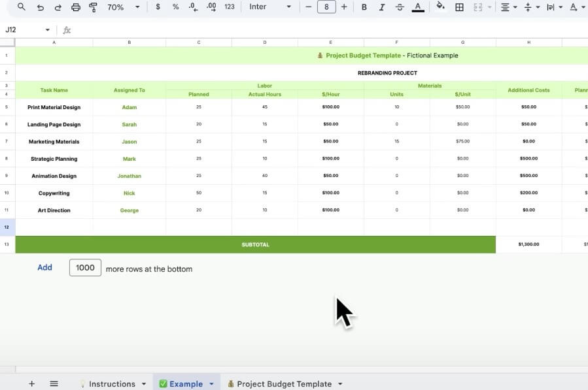Undo the last action
The width and height of the screenshot is (588, 390).
point(41,7)
